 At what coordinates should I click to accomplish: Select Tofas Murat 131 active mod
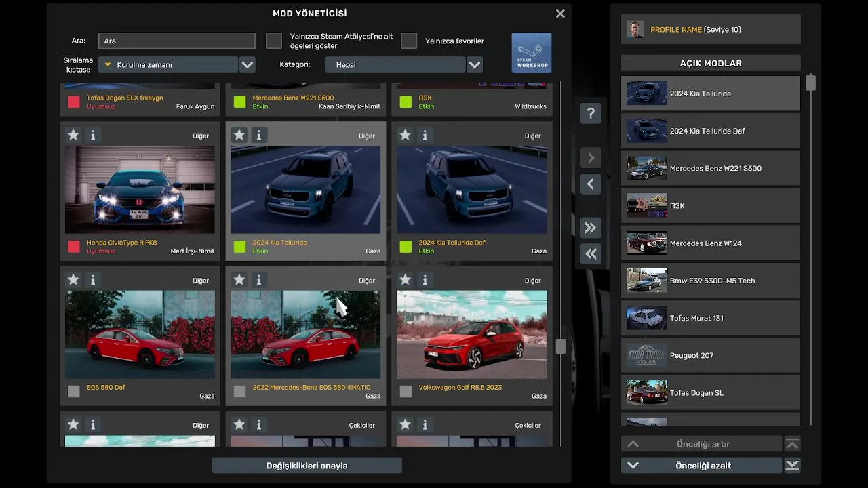point(711,318)
